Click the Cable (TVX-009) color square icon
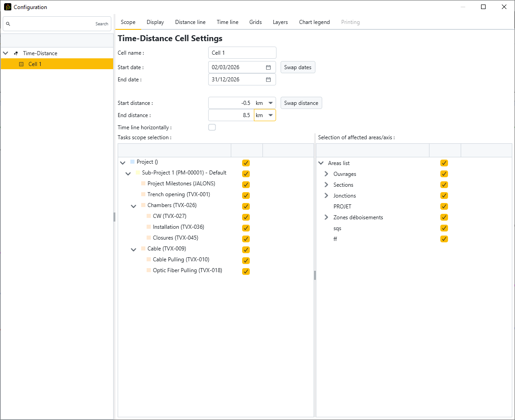 tap(143, 249)
